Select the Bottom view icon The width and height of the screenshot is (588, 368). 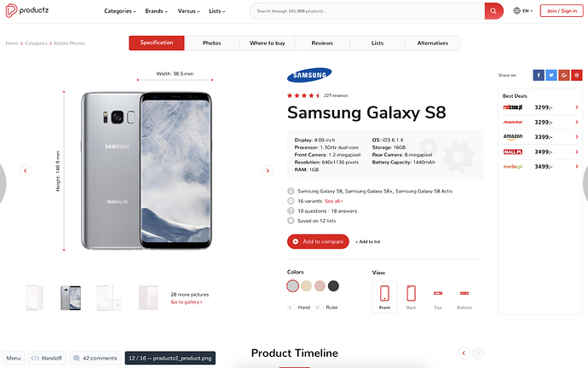pyautogui.click(x=464, y=296)
